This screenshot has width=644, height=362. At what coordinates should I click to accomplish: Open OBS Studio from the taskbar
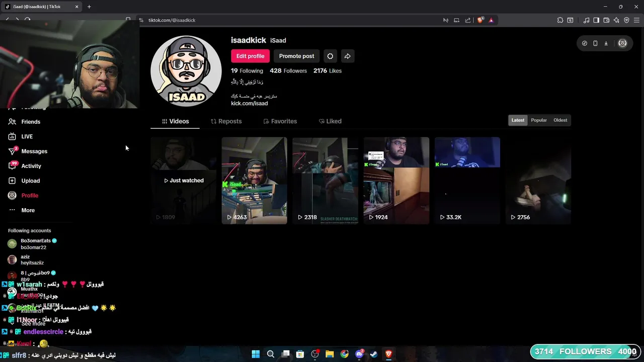315,354
